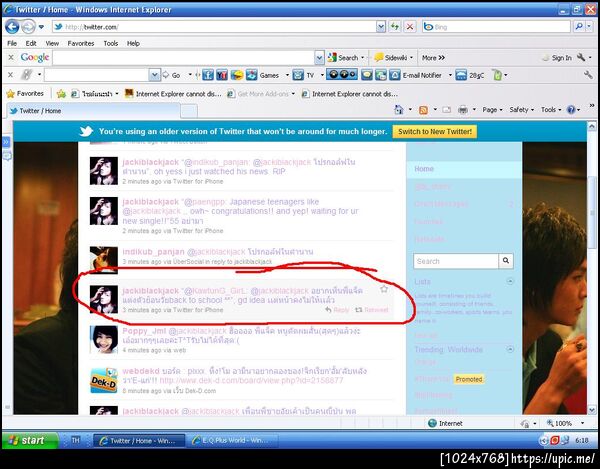Click the Windows start button
The height and width of the screenshot is (469, 600).
point(30,440)
